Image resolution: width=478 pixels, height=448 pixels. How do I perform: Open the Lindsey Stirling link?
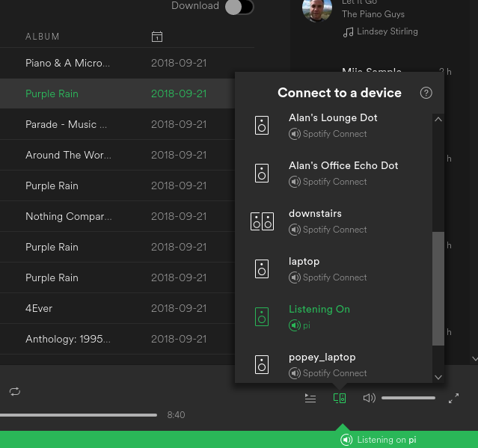point(387,31)
